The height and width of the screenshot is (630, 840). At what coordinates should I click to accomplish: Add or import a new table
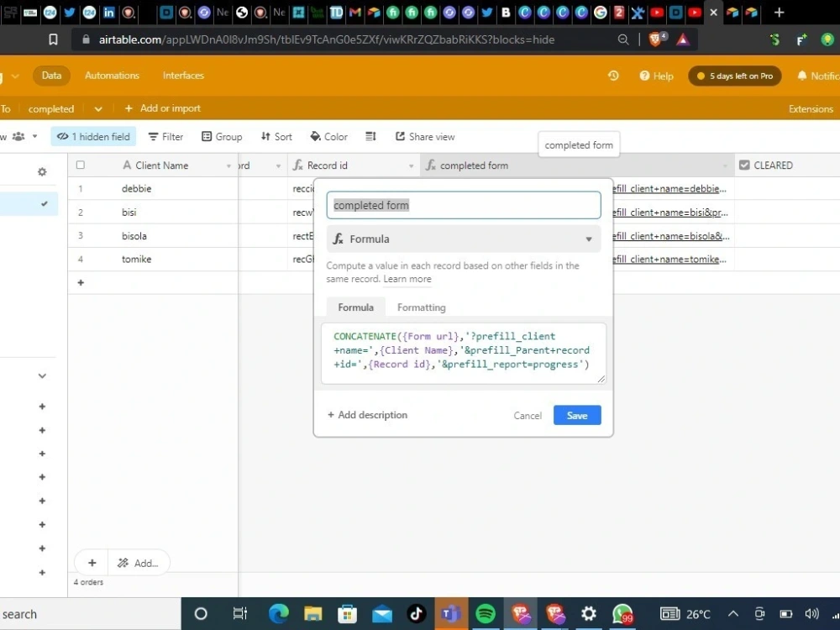pyautogui.click(x=163, y=108)
